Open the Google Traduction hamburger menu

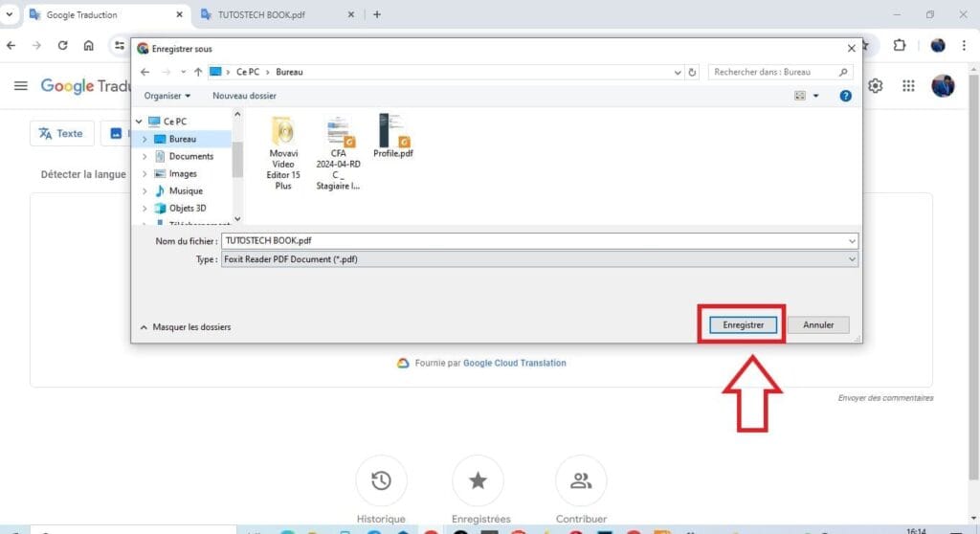click(21, 86)
